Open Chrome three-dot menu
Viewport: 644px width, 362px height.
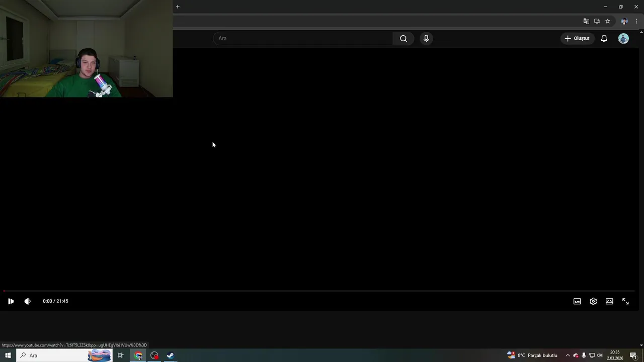point(636,21)
